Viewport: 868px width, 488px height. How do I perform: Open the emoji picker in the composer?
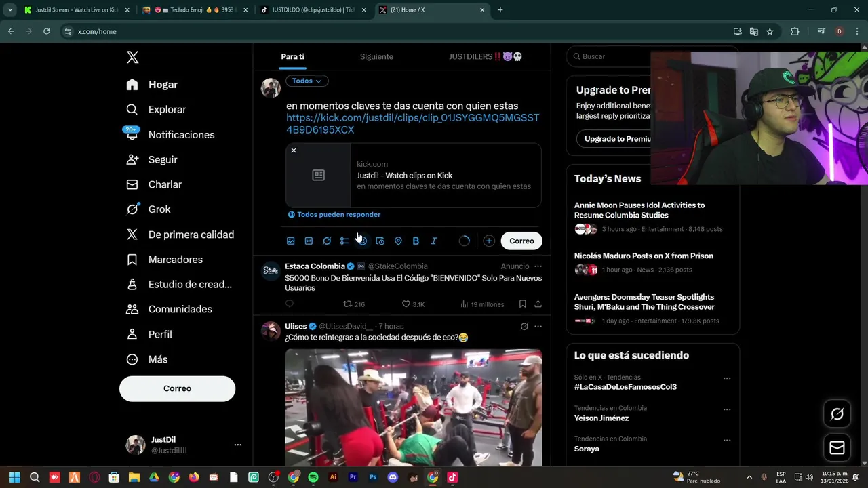coord(362,241)
